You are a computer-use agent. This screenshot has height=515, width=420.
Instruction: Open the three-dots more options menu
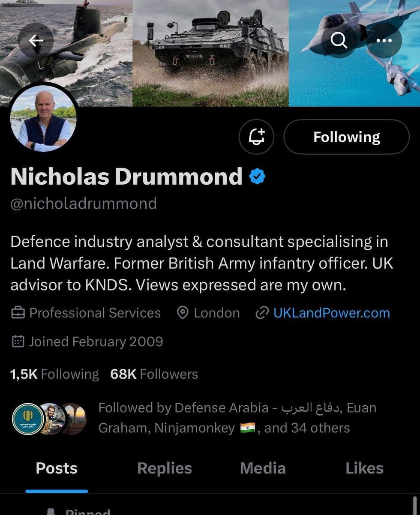point(384,40)
